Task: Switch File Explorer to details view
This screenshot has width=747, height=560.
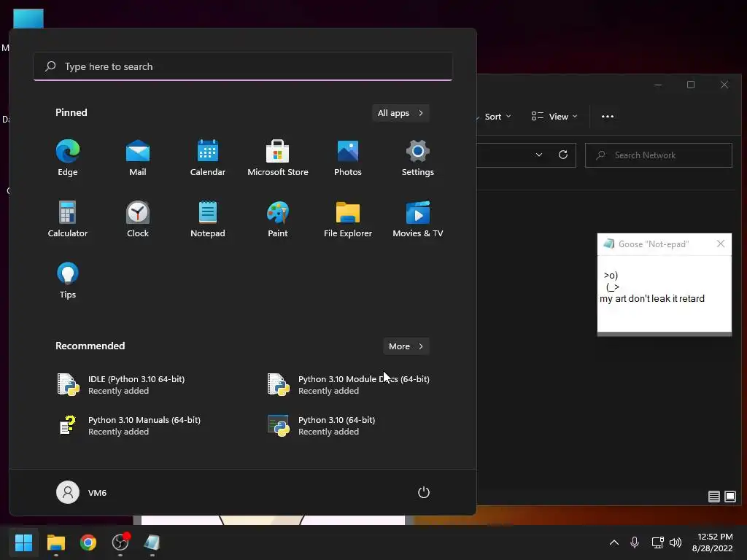Action: (713, 497)
